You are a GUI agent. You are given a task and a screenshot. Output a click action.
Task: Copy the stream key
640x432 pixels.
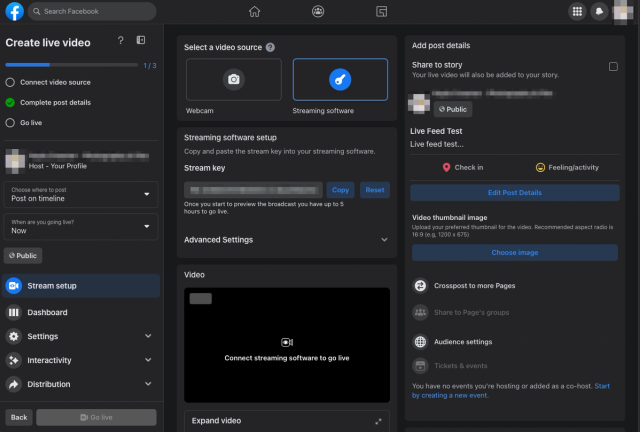(x=340, y=190)
